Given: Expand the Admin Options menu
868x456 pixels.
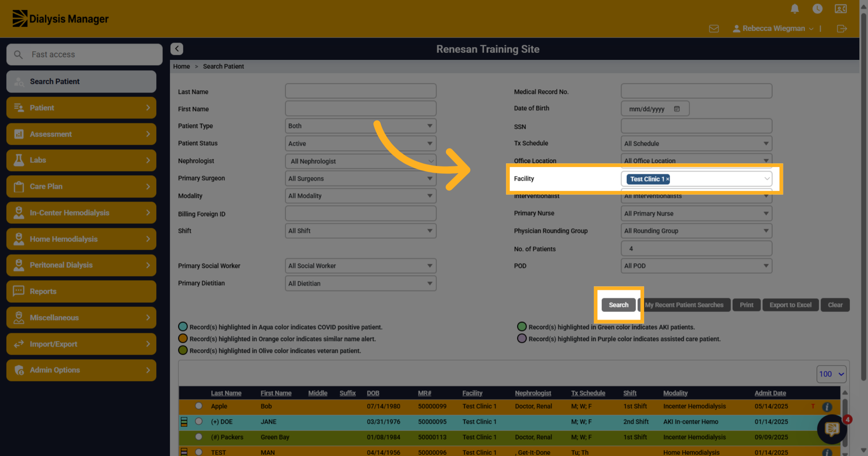Looking at the screenshot, I should click(81, 370).
